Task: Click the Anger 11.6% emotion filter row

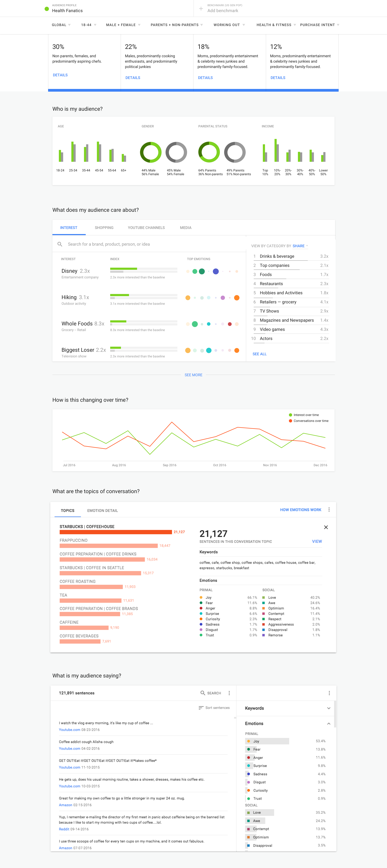Action: coord(286,757)
